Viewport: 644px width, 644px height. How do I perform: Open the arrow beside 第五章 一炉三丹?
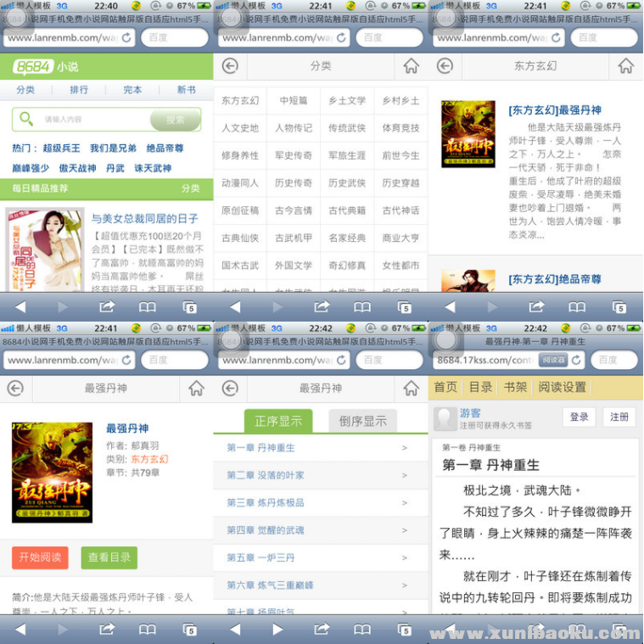[x=404, y=557]
